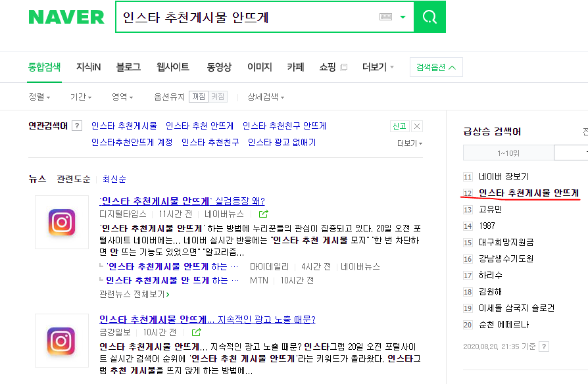
Task: Click trending keyword ranked 12
Action: pos(529,193)
